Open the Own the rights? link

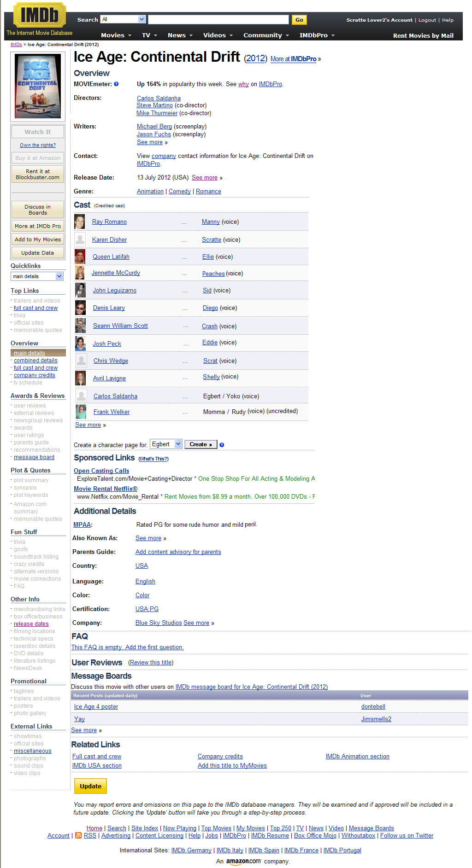[38, 145]
